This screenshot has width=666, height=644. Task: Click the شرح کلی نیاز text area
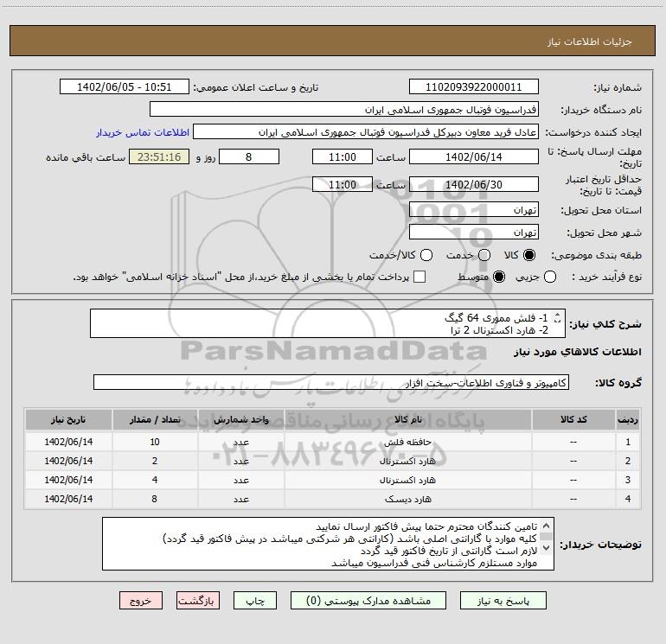tap(328, 323)
